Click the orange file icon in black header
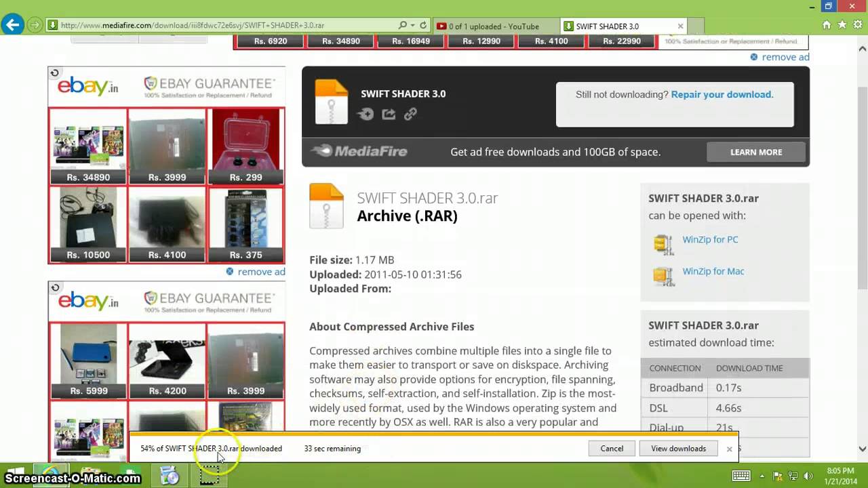 332,102
